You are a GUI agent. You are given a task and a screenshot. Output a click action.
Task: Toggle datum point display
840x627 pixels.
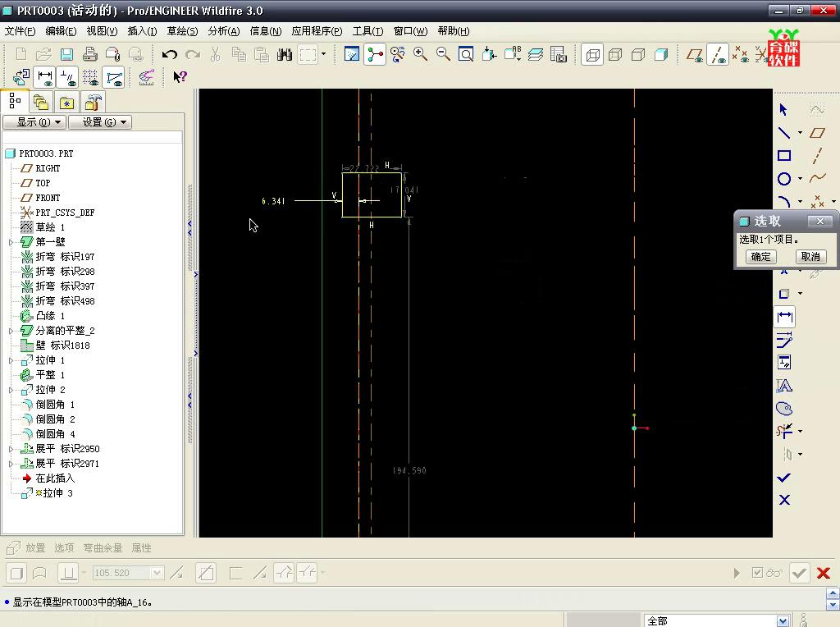pos(741,54)
